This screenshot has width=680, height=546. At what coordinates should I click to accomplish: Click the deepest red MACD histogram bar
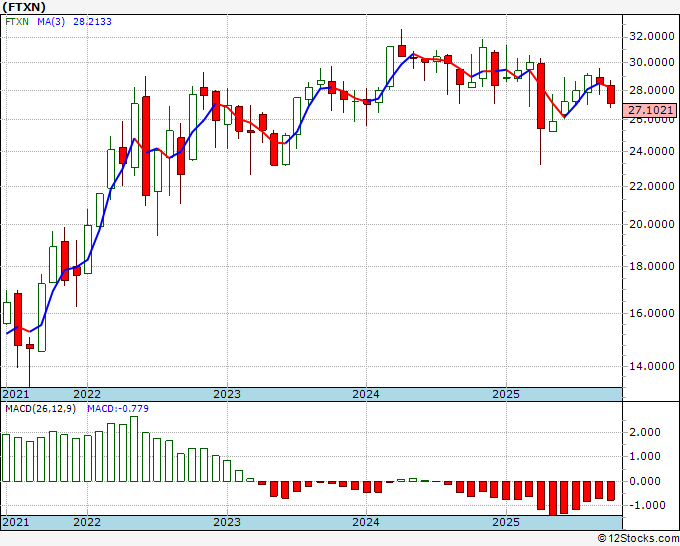pyautogui.click(x=553, y=498)
